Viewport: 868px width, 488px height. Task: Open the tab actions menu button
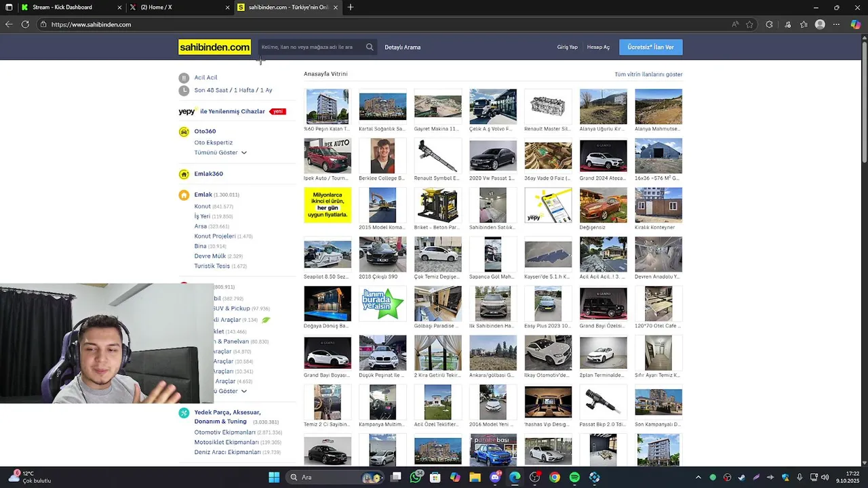click(8, 7)
